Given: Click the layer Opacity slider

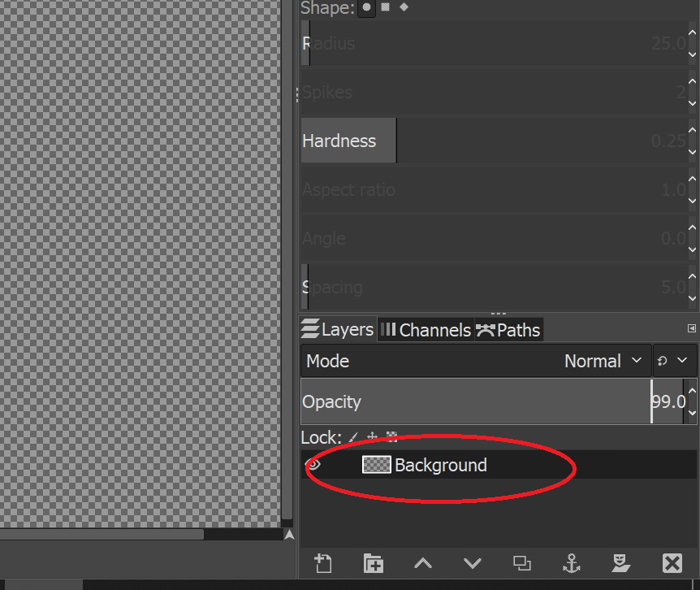Looking at the screenshot, I should coord(475,401).
